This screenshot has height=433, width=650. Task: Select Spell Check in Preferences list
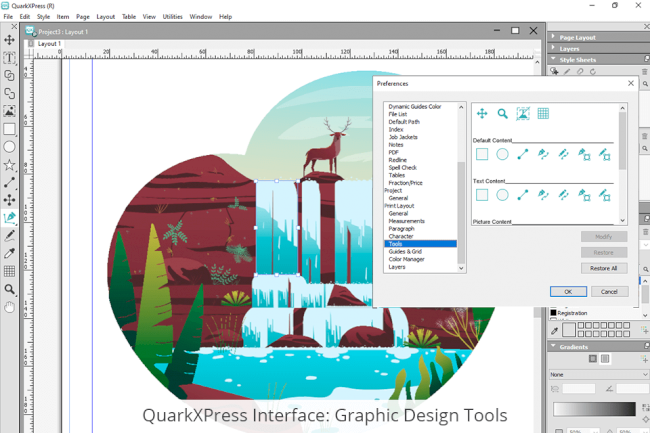[403, 167]
